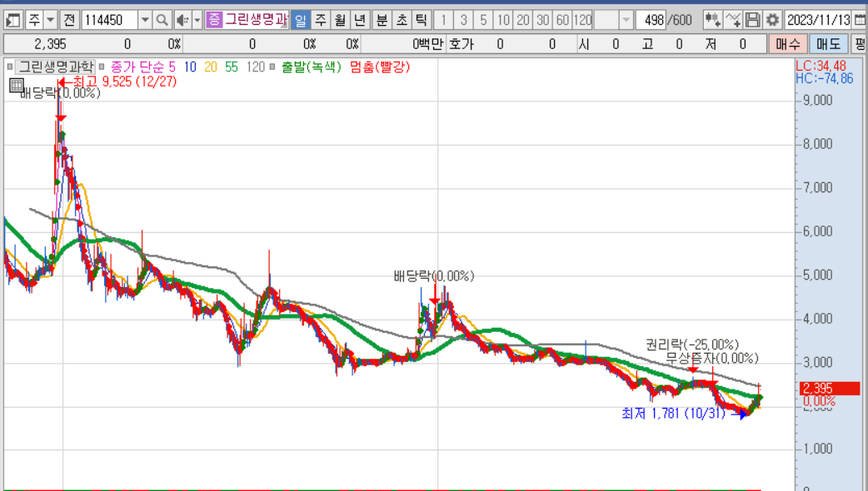Viewport: 868px width, 491px height.
Task: Click the magenta 5 moving average legend
Action: coord(172,67)
